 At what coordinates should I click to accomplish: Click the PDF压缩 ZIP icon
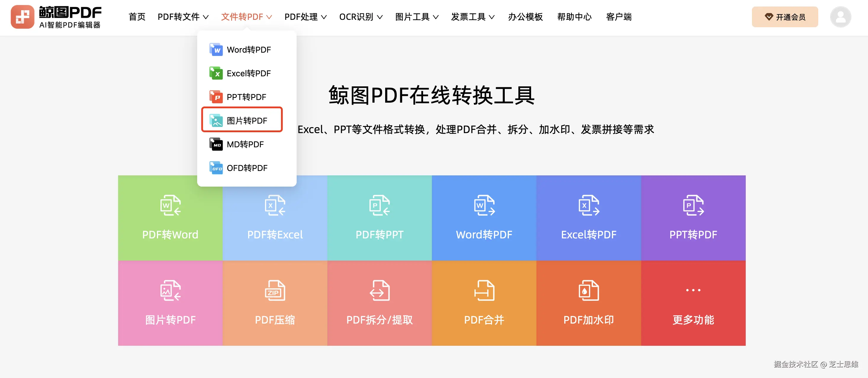[x=275, y=290]
